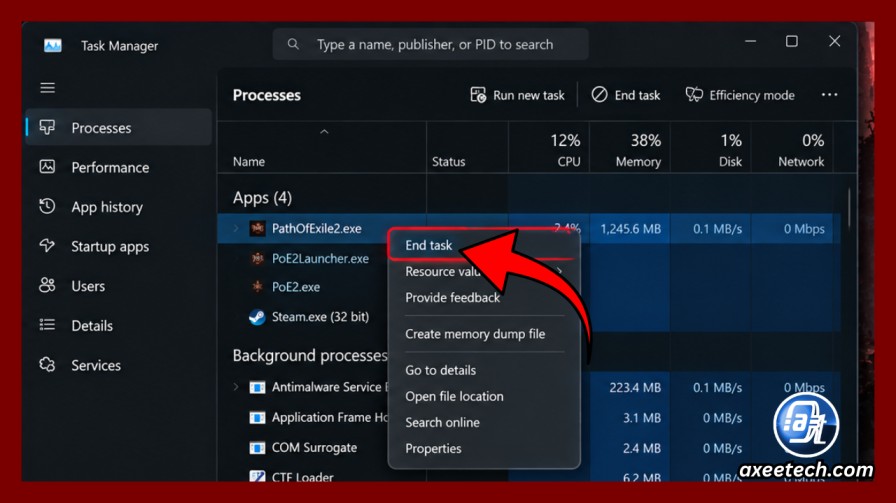Select the COM Surrogate process name
Image resolution: width=896 pixels, height=503 pixels.
click(314, 448)
